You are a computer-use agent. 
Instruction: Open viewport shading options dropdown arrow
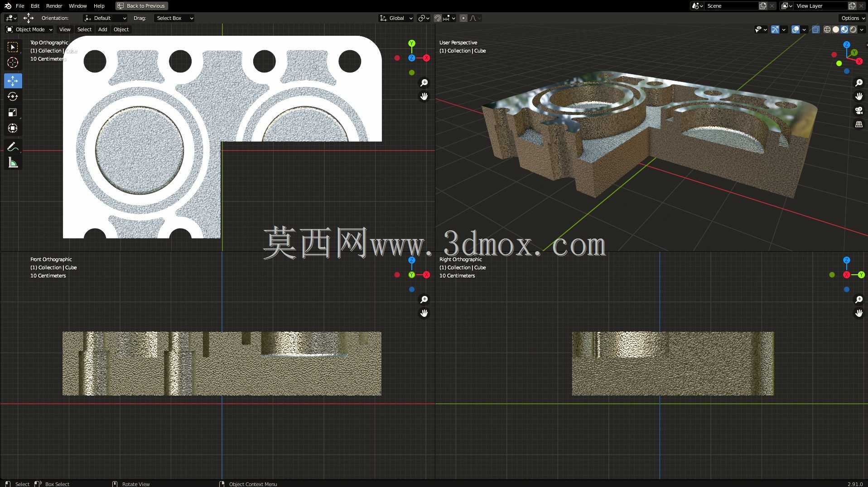(x=862, y=29)
